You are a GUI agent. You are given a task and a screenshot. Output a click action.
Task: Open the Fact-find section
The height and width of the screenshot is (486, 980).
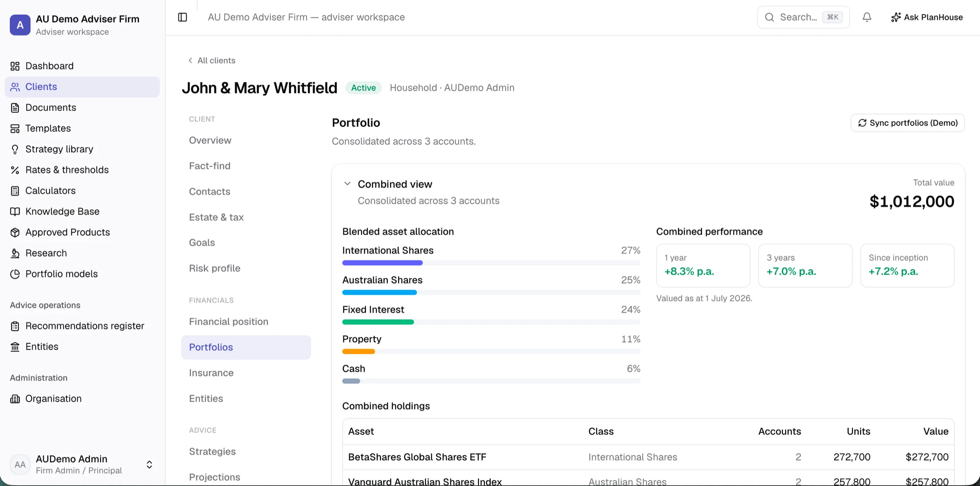pos(246,166)
